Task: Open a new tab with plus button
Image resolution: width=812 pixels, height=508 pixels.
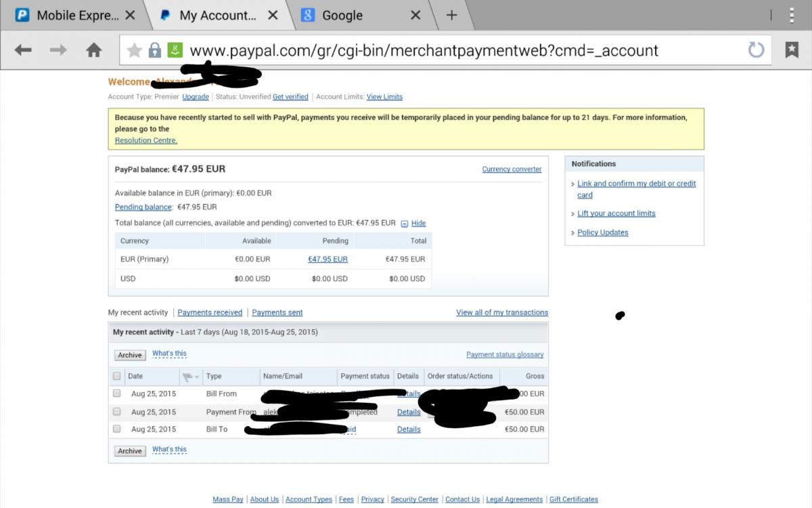Action: pyautogui.click(x=451, y=15)
